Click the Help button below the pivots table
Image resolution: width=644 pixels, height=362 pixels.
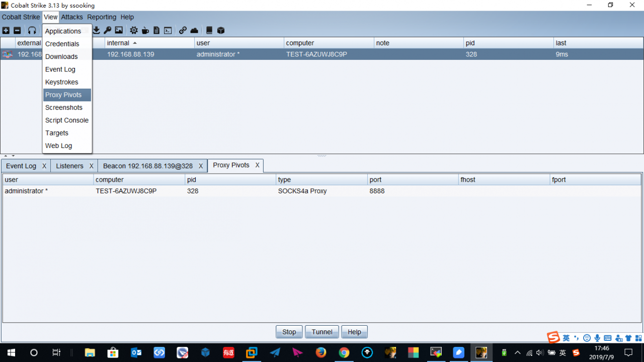point(354,332)
